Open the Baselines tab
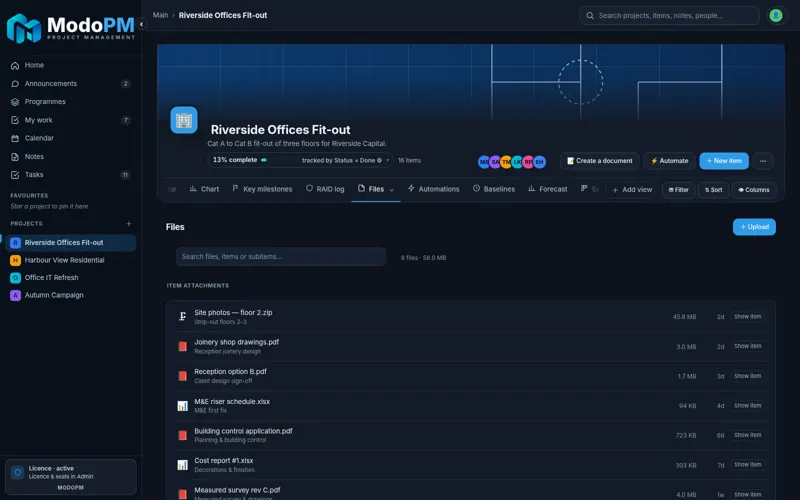This screenshot has width=800, height=500. coord(494,189)
